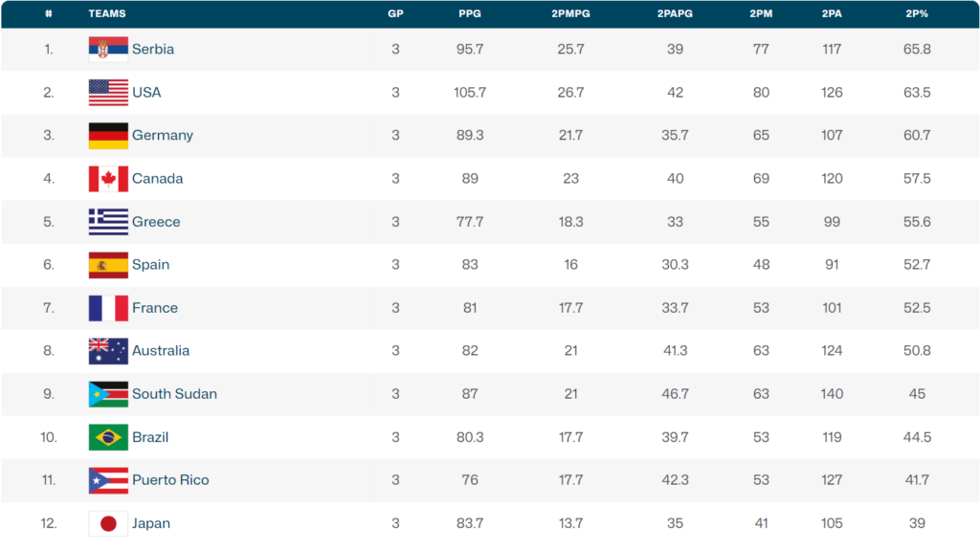Viewport: 980px width, 549px height.
Task: Click the Germany flag icon
Action: pos(108,136)
